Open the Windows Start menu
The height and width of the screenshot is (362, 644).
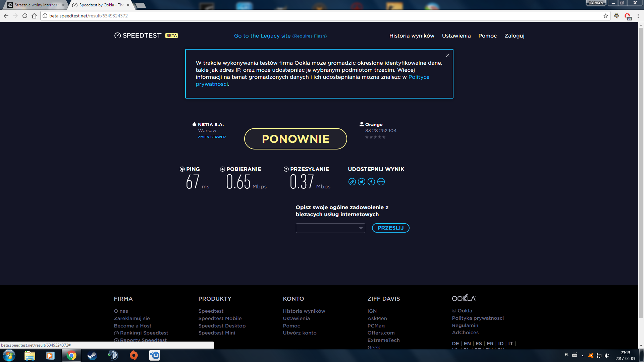click(x=9, y=355)
